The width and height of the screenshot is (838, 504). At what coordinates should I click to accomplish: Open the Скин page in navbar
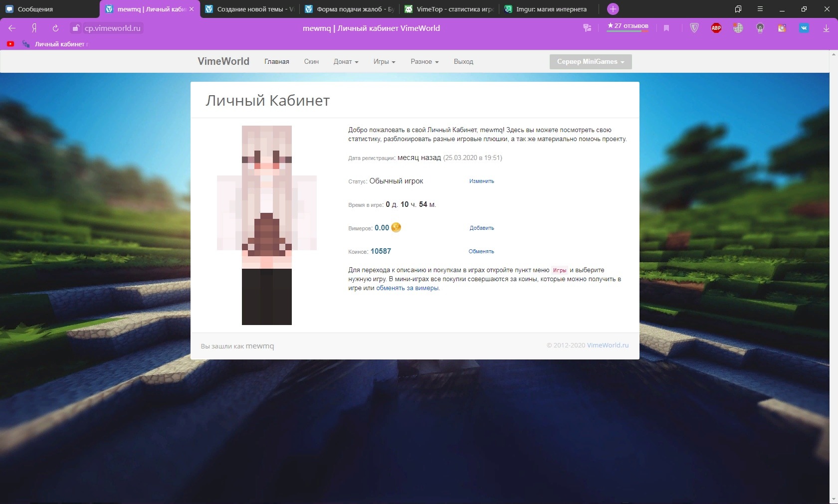click(311, 62)
